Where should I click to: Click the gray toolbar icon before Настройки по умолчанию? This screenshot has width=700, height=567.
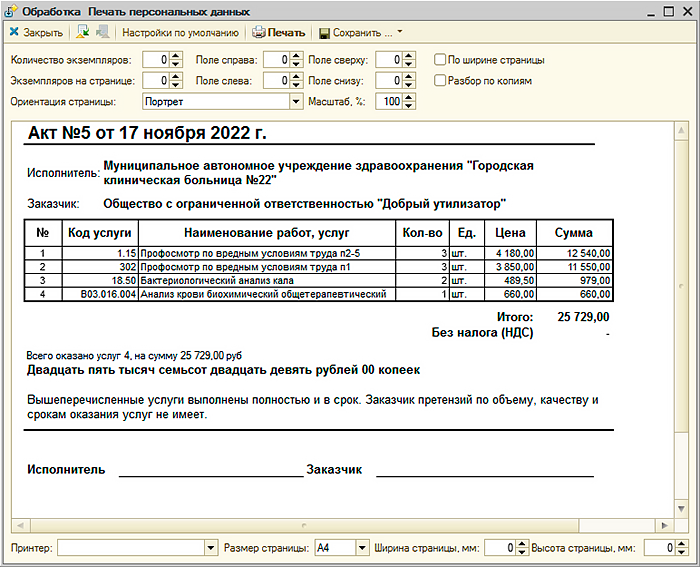tap(102, 33)
